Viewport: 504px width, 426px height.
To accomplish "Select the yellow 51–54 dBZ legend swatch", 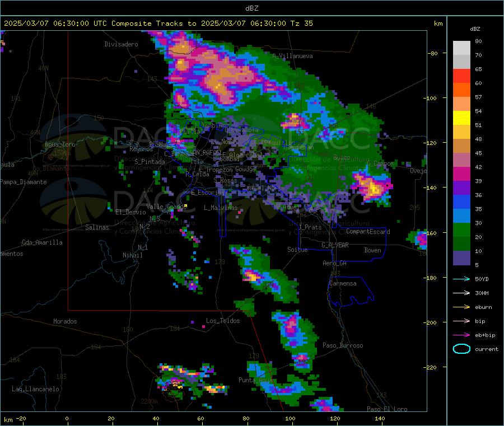I will (x=461, y=118).
